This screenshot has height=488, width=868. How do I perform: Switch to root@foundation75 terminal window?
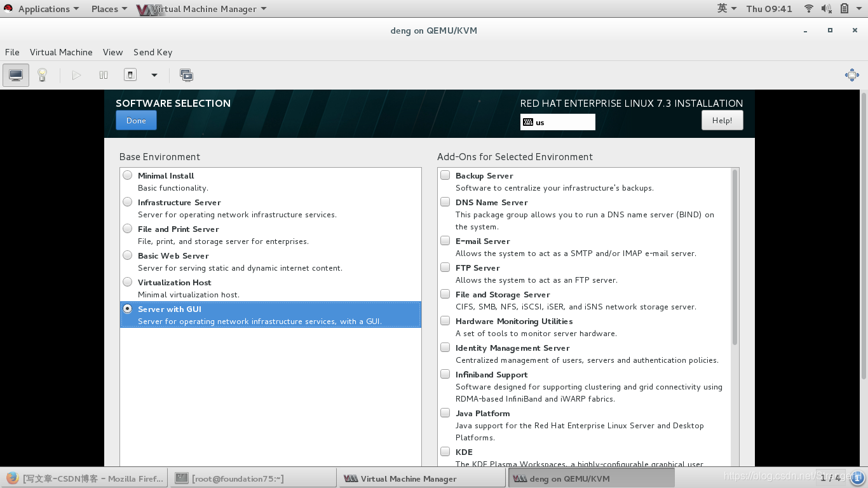(253, 478)
